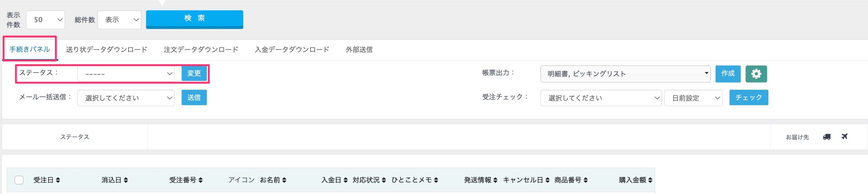This screenshot has height=194, width=868.
Task: Open メール一括送信 selection dropdown
Action: pyautogui.click(x=126, y=98)
